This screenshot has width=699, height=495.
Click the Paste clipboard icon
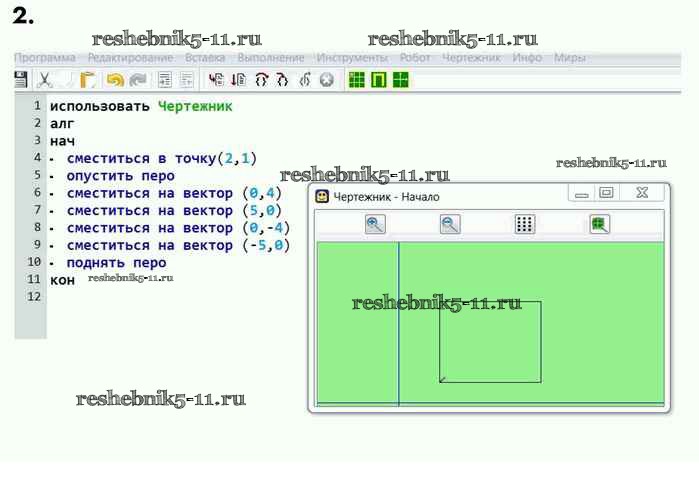[x=88, y=80]
